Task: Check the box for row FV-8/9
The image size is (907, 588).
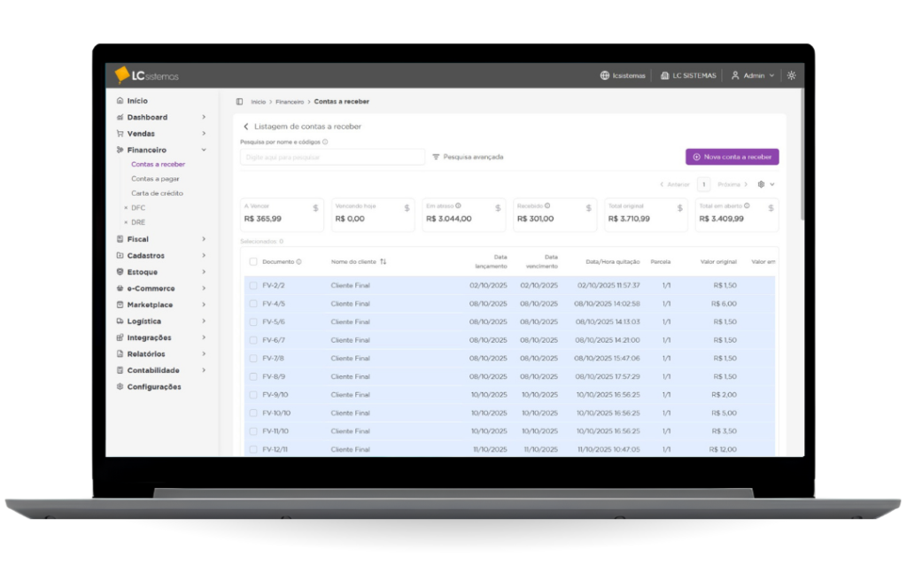Action: click(252, 377)
